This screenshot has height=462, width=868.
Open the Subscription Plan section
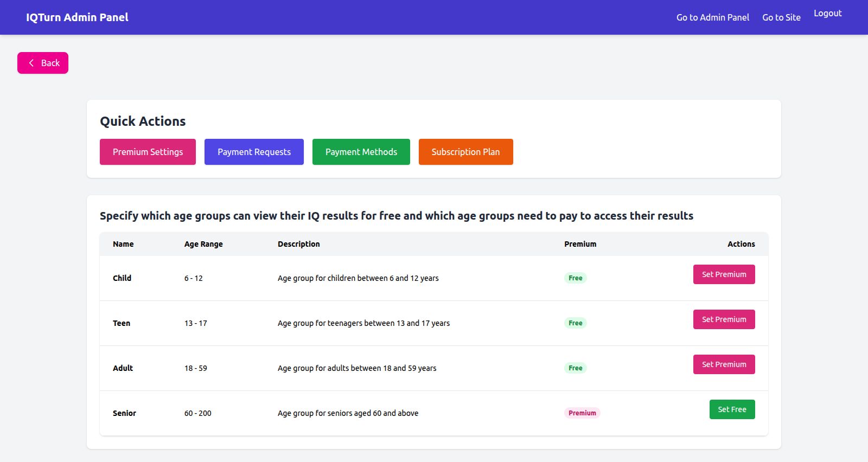[465, 152]
